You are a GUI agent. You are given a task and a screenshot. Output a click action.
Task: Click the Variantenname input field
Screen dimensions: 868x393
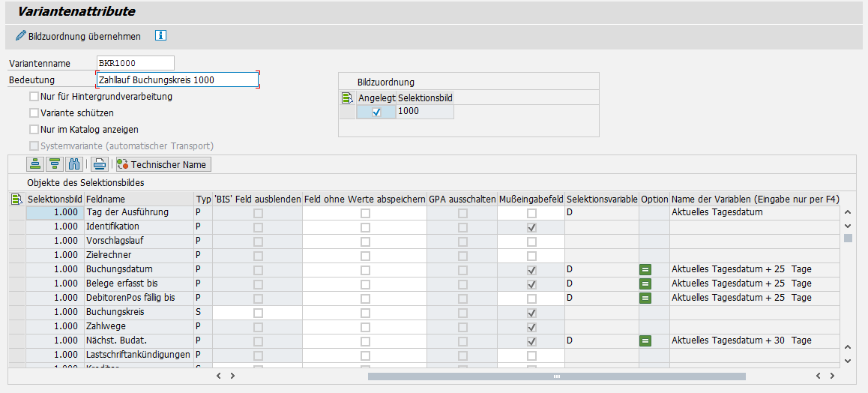click(x=135, y=63)
